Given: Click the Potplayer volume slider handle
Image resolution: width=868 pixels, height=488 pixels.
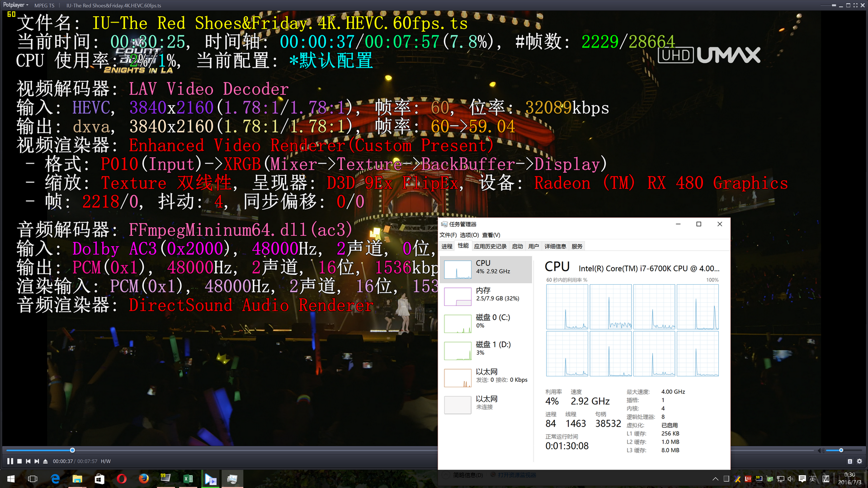Looking at the screenshot, I should 841,450.
